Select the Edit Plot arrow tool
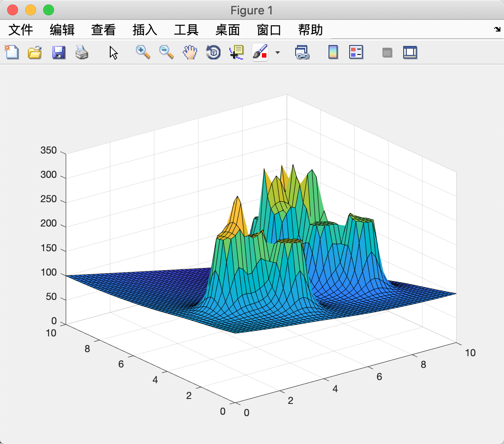 pos(113,52)
